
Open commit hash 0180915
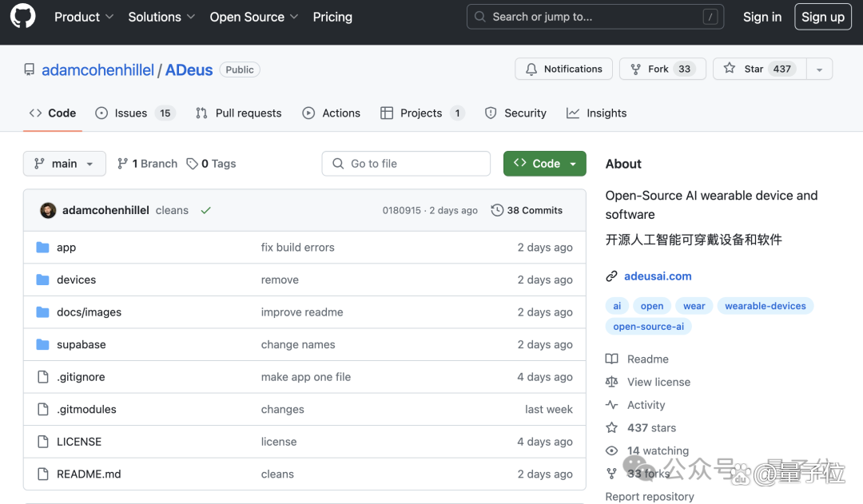[401, 210]
